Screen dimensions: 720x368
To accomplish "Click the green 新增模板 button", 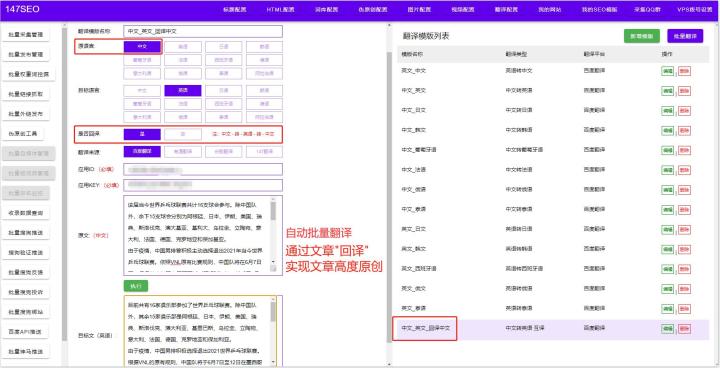I will (641, 36).
